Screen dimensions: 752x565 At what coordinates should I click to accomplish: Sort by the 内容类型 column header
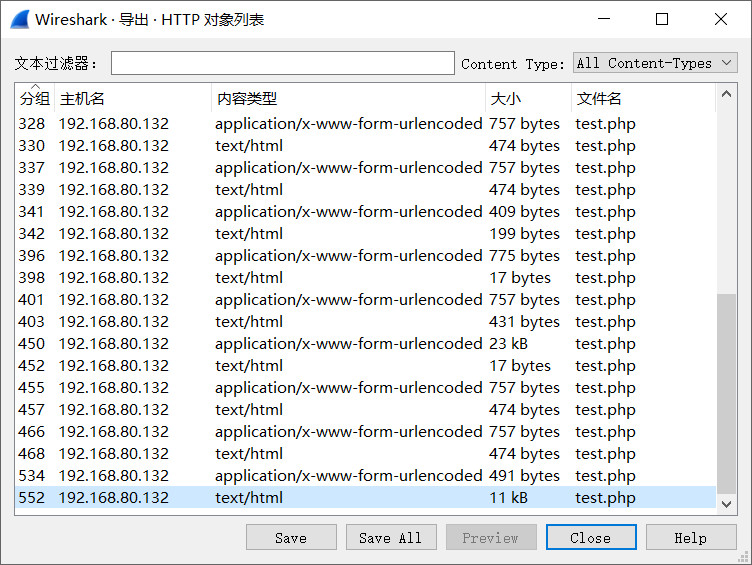(348, 98)
